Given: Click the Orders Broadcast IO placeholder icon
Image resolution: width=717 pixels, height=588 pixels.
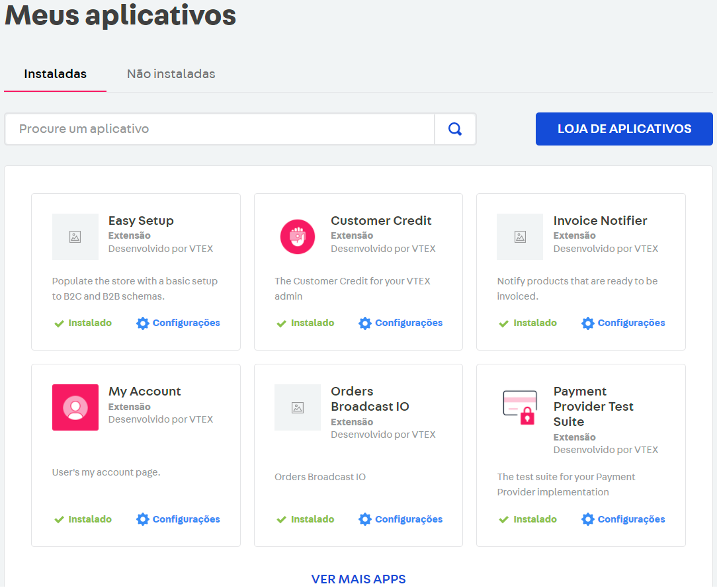Looking at the screenshot, I should pos(298,407).
